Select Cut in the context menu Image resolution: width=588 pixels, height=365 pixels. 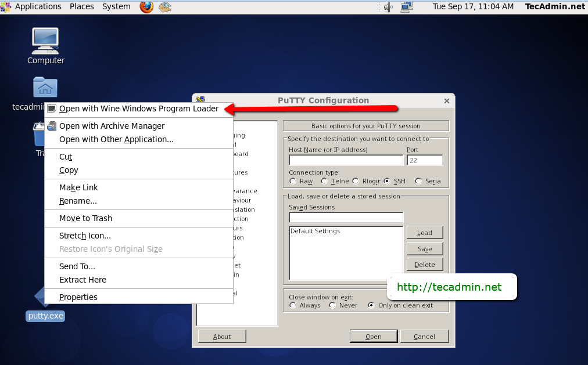tap(139, 157)
